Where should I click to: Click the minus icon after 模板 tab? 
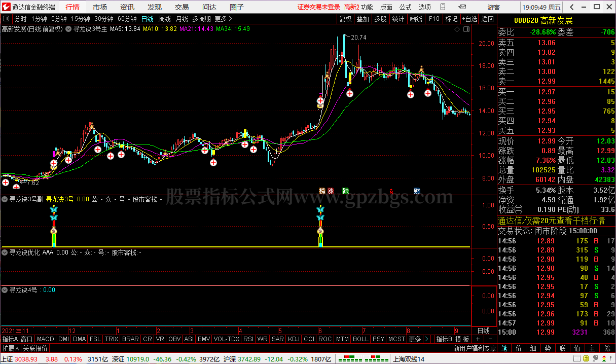490,339
